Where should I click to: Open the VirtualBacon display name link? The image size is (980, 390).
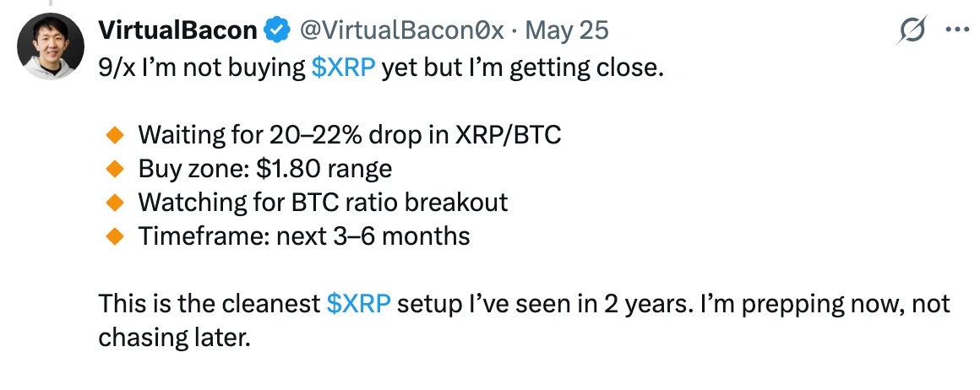(178, 30)
